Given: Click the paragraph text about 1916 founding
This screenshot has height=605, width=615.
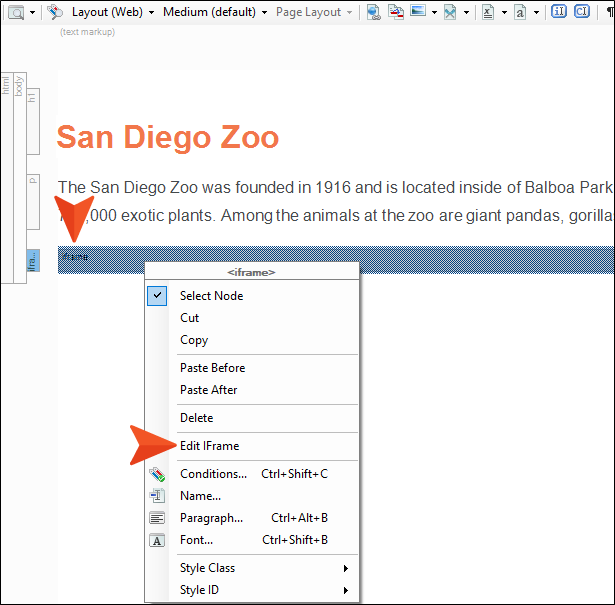Looking at the screenshot, I should (336, 201).
